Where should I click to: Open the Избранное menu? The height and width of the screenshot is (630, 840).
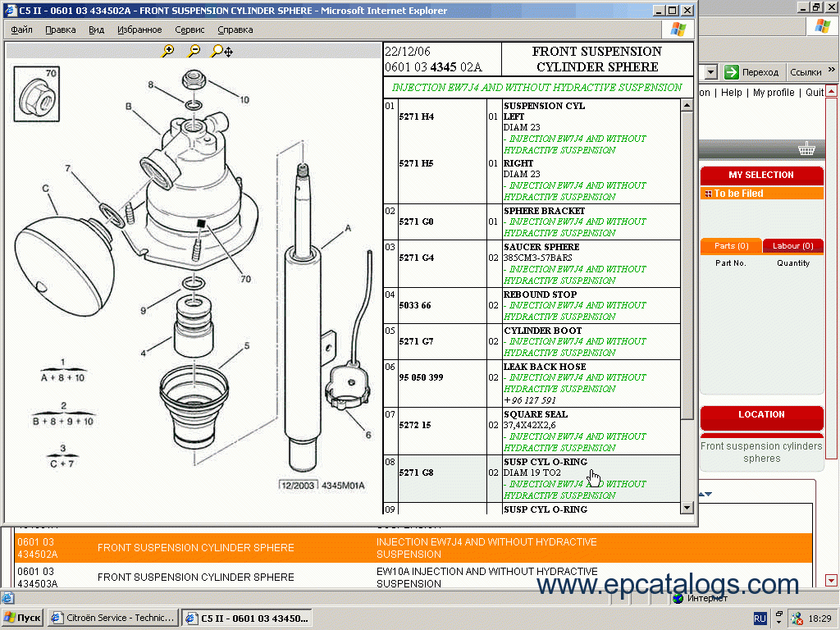[x=139, y=30]
